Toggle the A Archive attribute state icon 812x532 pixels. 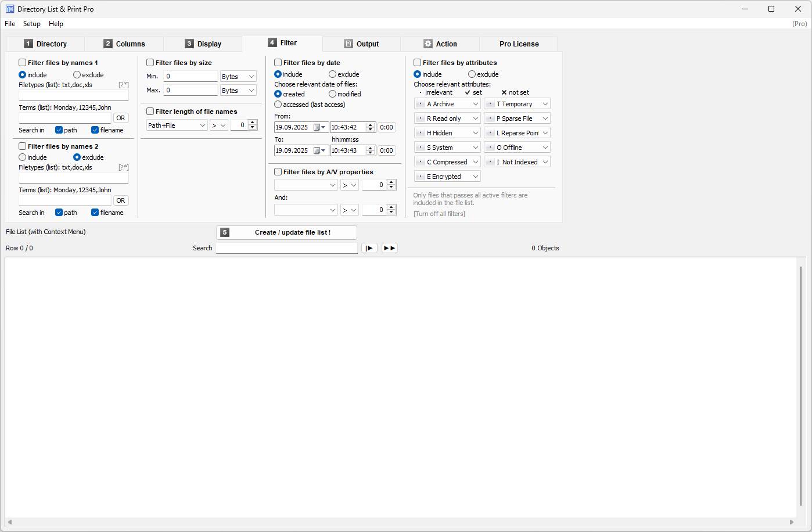click(x=421, y=104)
